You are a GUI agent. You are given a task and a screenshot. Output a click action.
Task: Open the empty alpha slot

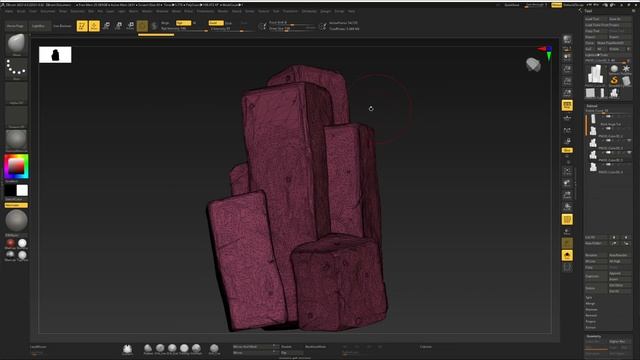point(16,93)
